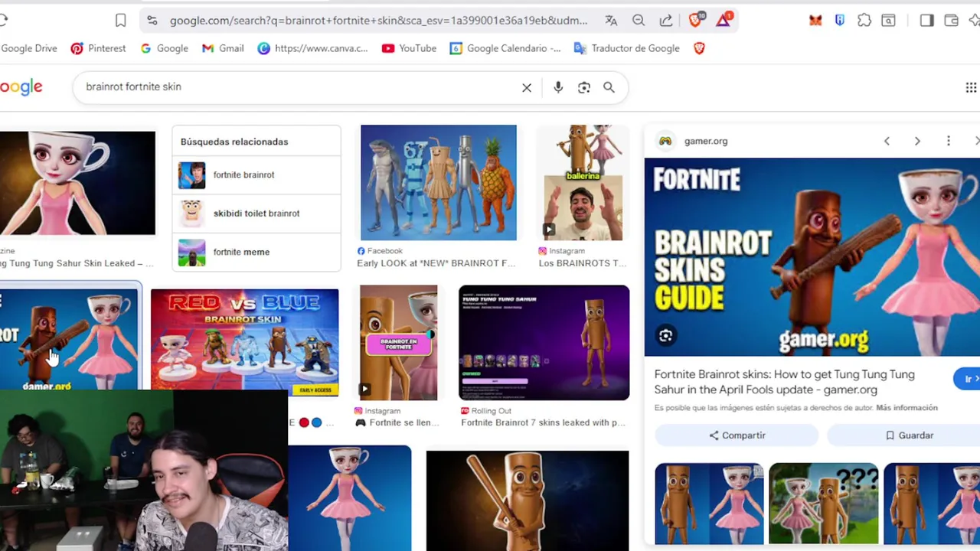Open first related image under Compartir
The image size is (980, 551).
tap(709, 503)
